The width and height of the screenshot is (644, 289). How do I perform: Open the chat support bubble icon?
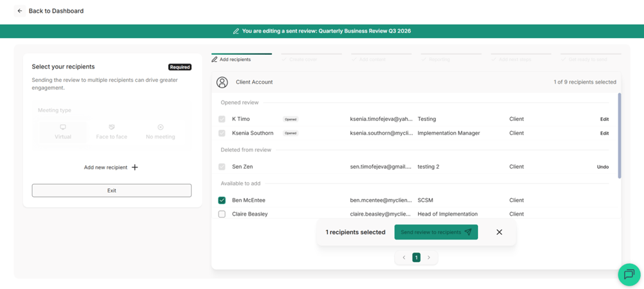pos(629,274)
